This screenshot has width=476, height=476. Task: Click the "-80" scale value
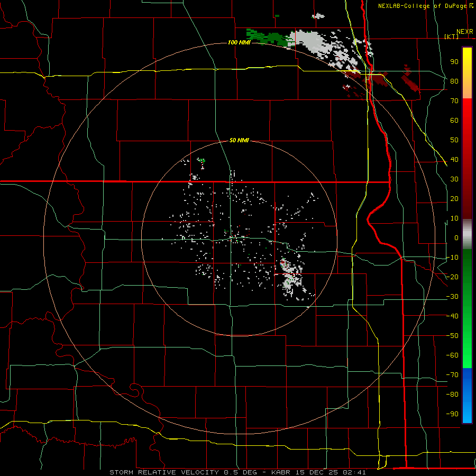coord(452,395)
